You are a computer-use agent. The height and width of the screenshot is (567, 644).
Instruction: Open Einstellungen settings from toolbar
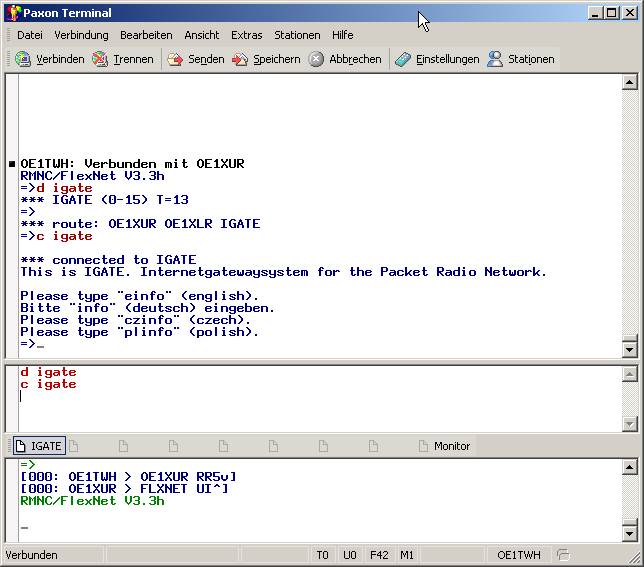tap(437, 60)
